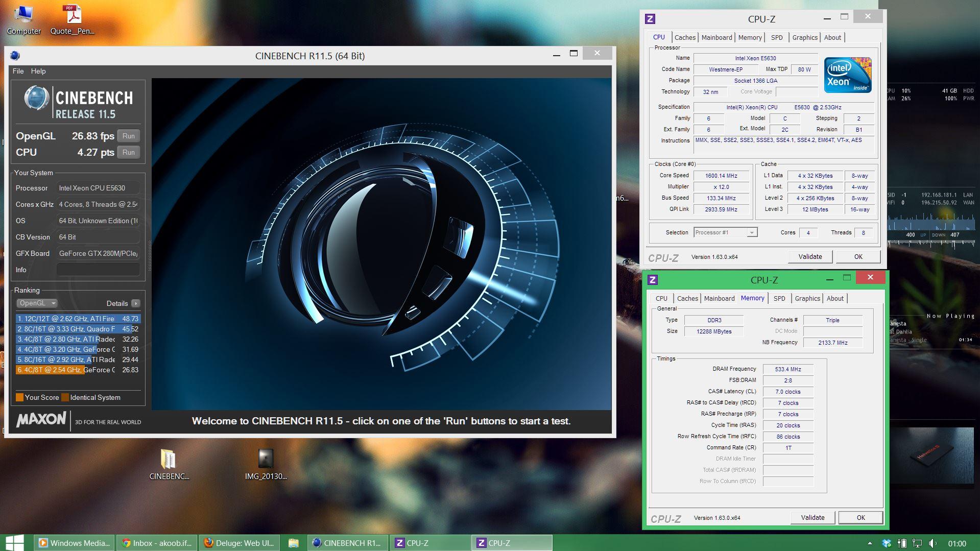Select ranking row 4C/8T @ 3.20 GHz
Image resolution: width=980 pixels, height=551 pixels.
(x=78, y=349)
